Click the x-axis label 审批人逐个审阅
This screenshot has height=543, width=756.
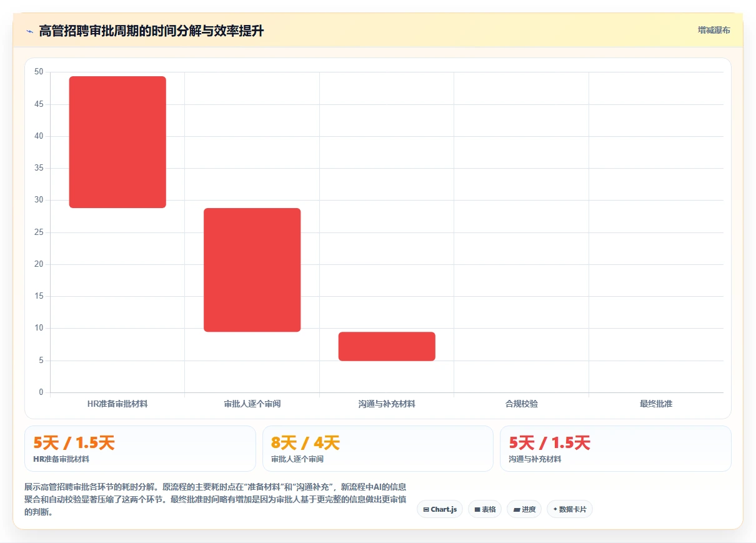click(x=252, y=404)
